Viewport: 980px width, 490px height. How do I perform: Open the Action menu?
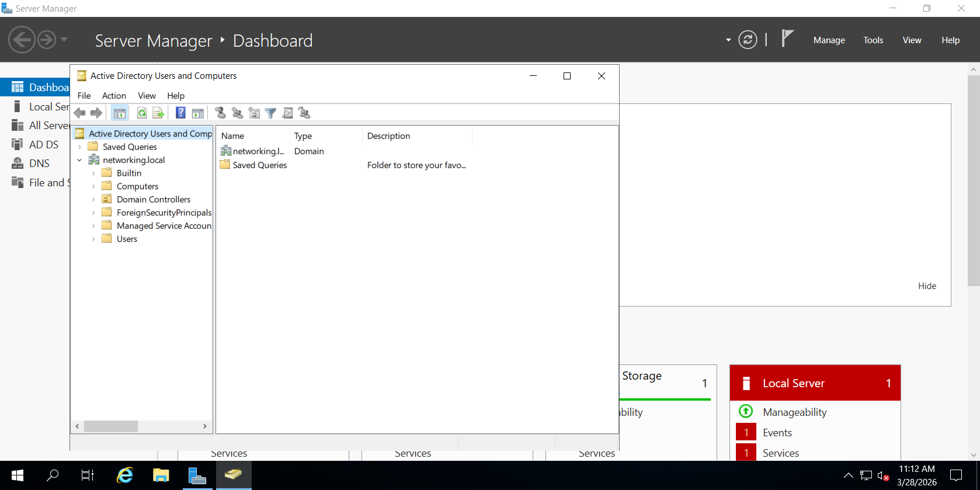(114, 96)
